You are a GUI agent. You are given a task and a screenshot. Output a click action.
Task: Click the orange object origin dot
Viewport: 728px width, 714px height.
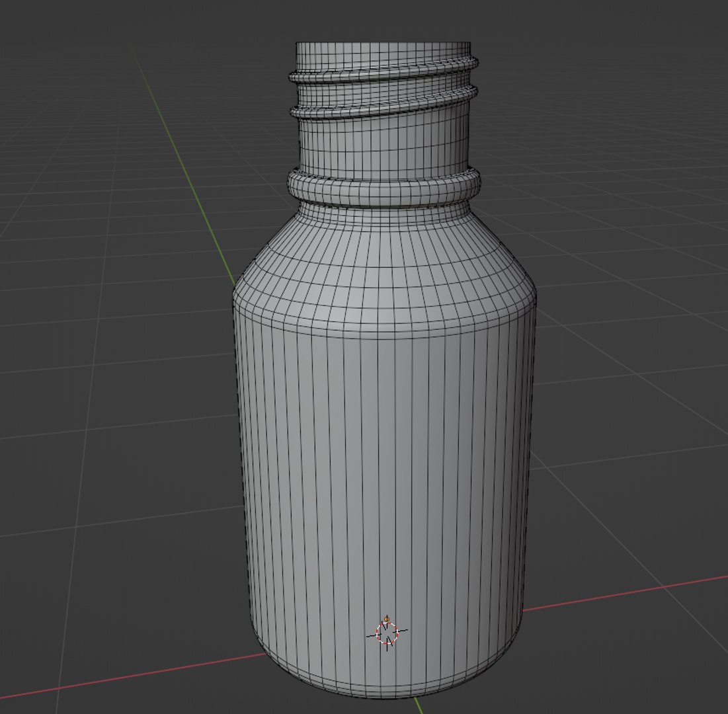tap(387, 619)
